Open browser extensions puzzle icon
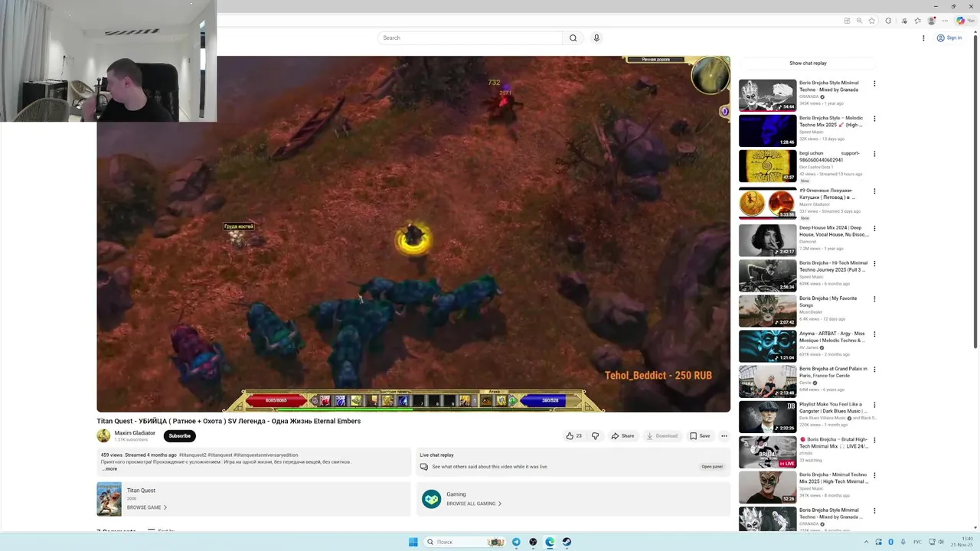Viewport: 980px width, 551px height. [888, 21]
